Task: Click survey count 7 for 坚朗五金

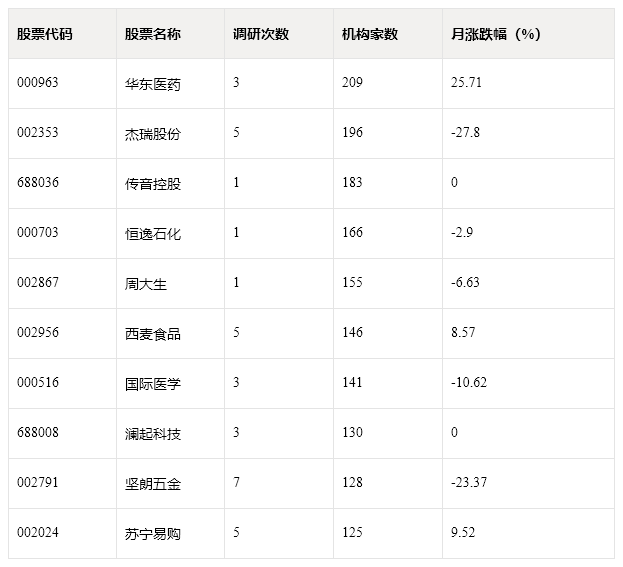Action: 236,482
